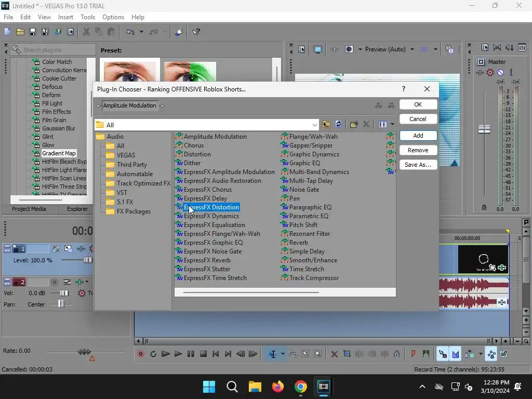Open a project with the folder icon
The width and height of the screenshot is (532, 399).
click(20, 32)
